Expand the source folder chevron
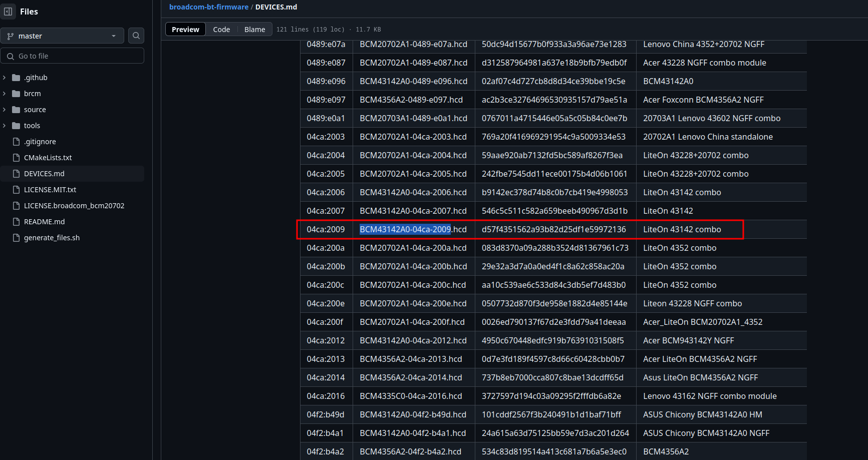 pyautogui.click(x=5, y=110)
